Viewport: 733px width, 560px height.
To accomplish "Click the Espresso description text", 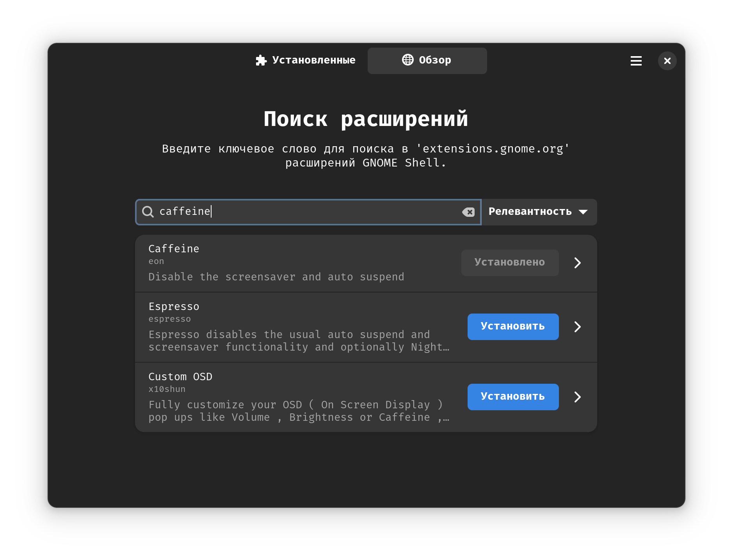I will pos(299,341).
